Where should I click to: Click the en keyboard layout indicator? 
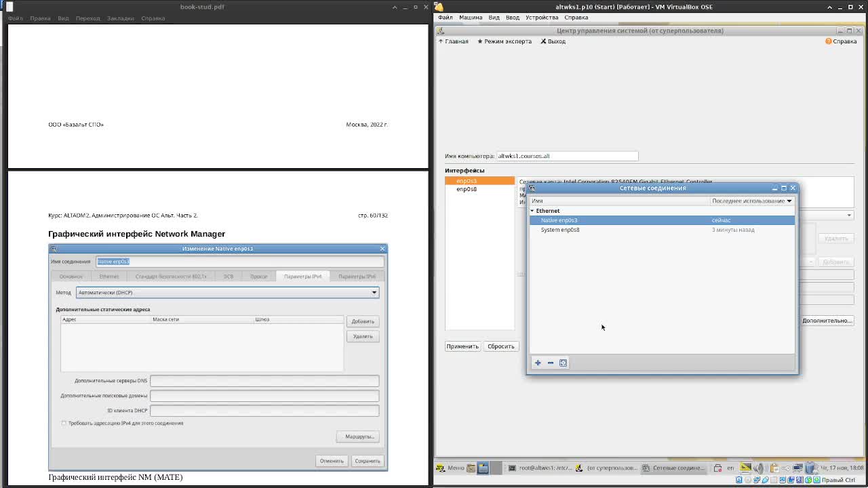pos(730,468)
